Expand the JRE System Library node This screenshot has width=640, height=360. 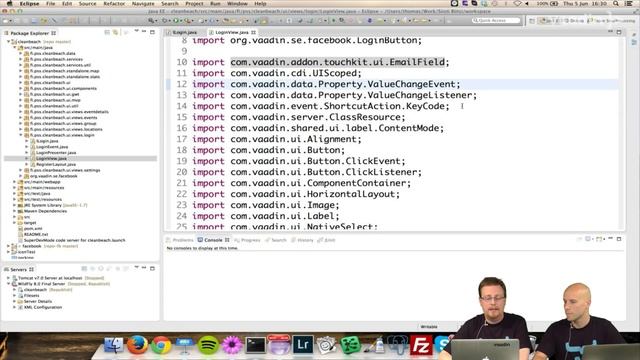point(14,205)
